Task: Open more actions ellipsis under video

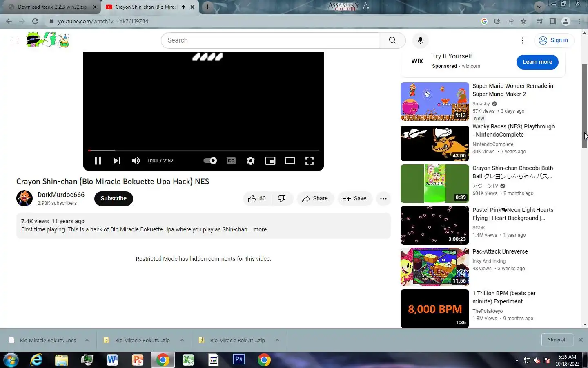Action: tap(383, 199)
